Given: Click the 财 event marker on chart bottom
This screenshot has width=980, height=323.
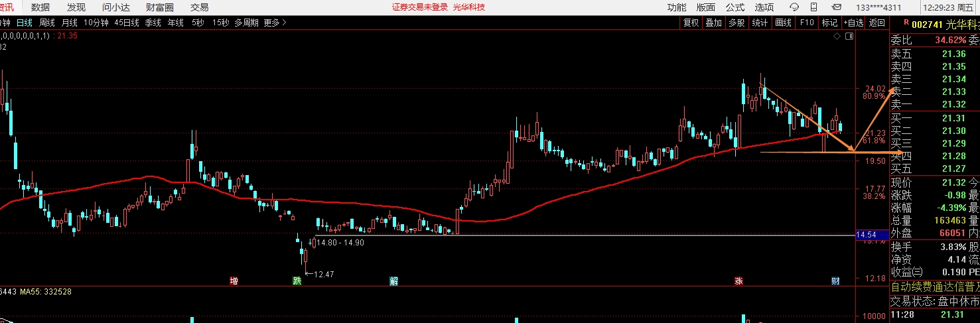Looking at the screenshot, I should (x=836, y=281).
